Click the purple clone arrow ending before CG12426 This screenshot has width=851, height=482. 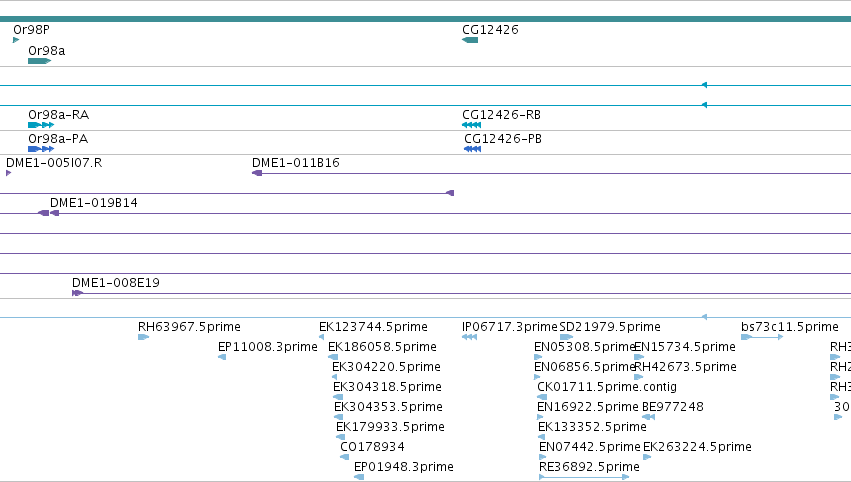coord(449,193)
